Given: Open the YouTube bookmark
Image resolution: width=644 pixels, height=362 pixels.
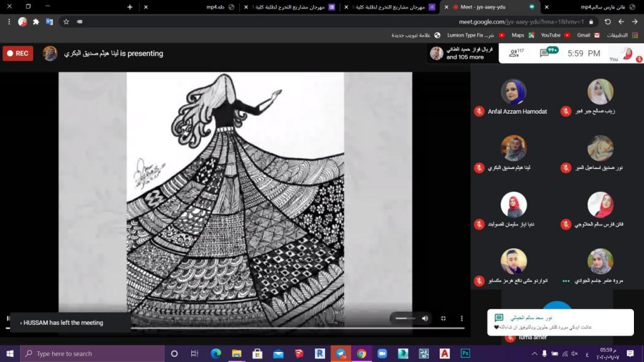Looking at the screenshot, I should [554, 35].
